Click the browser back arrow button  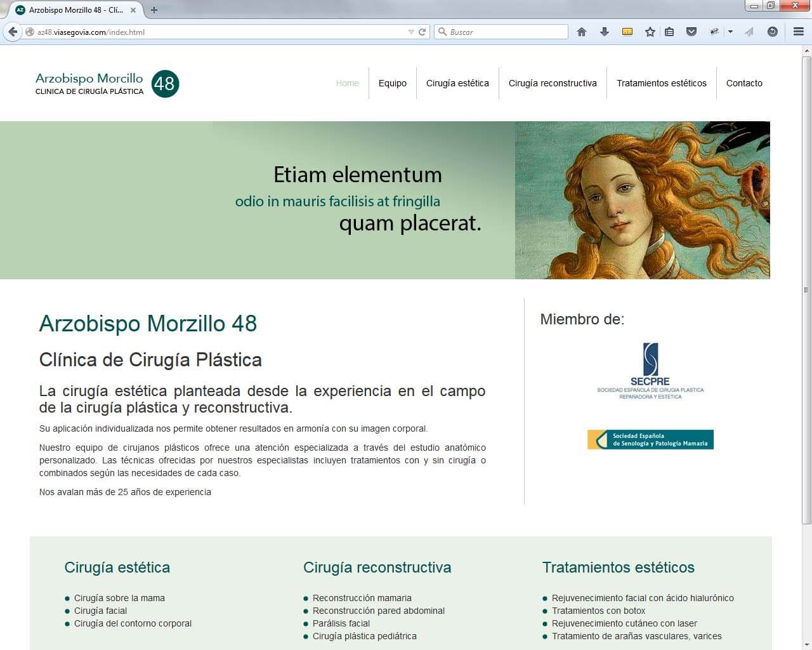click(x=13, y=32)
